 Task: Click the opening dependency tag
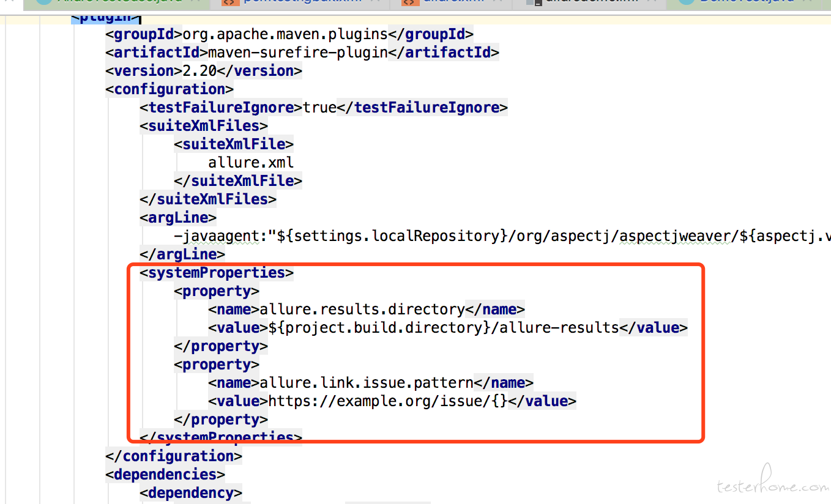pos(191,492)
